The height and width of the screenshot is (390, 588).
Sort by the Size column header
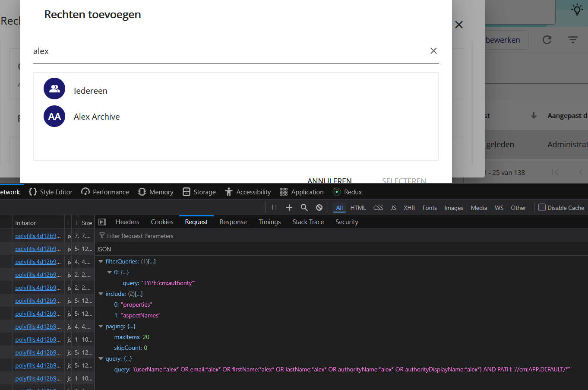click(x=87, y=223)
